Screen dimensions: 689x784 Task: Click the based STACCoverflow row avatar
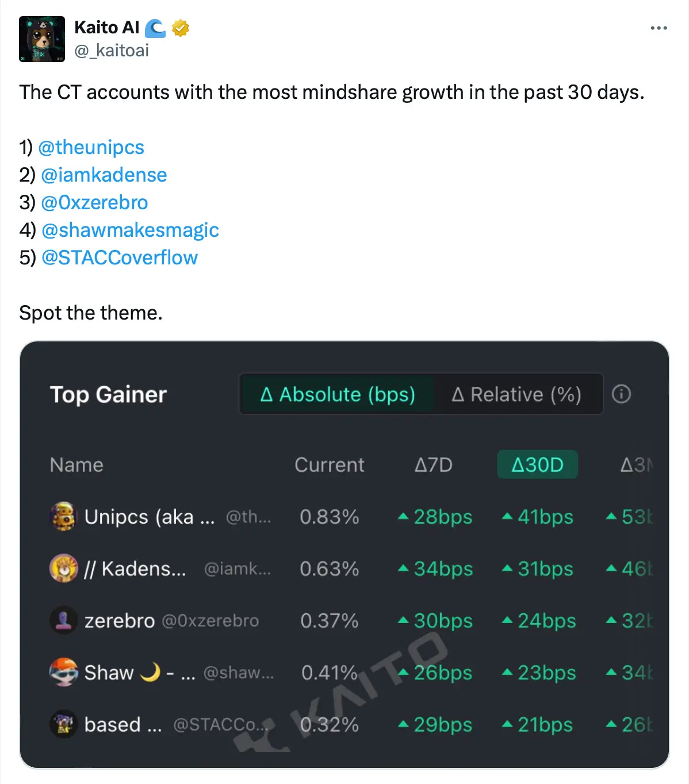[x=63, y=724]
